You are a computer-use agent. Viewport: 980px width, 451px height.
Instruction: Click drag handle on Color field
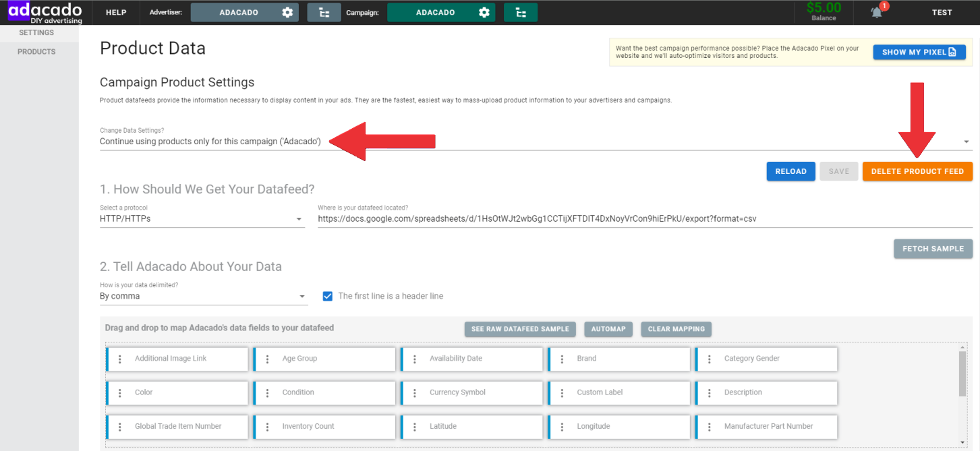120,392
